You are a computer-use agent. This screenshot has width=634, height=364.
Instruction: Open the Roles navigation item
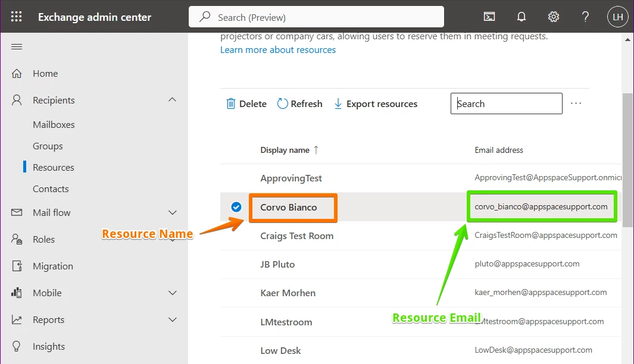pos(43,239)
